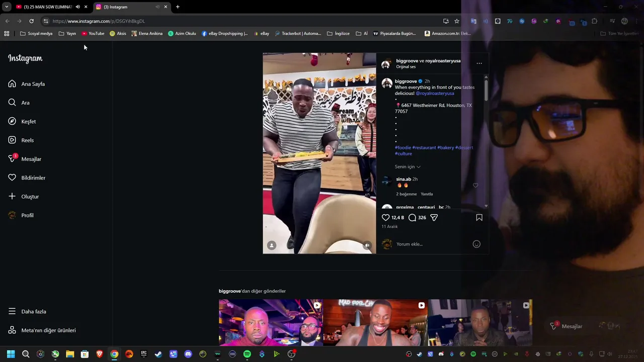Open the #culture hashtag
This screenshot has height=362, width=644.
pos(404,154)
